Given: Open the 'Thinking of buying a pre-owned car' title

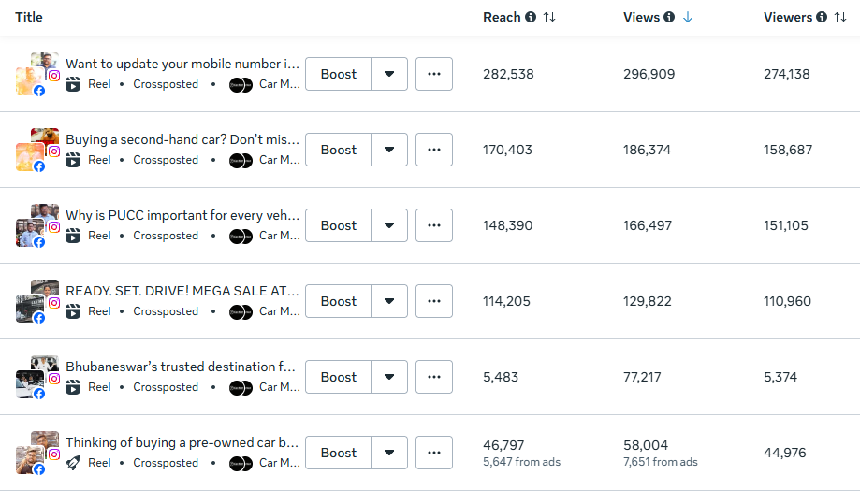Looking at the screenshot, I should point(182,442).
